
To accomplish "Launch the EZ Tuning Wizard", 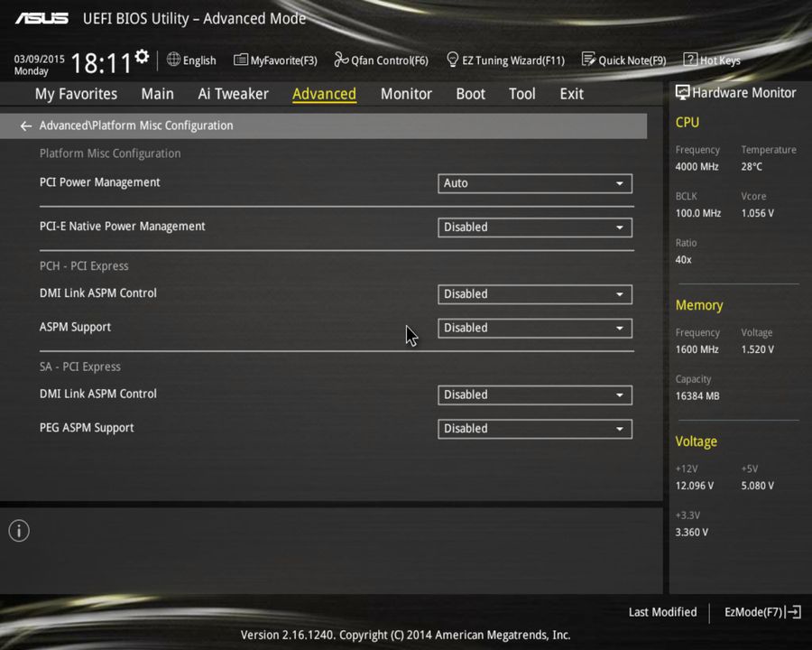I will pyautogui.click(x=505, y=60).
